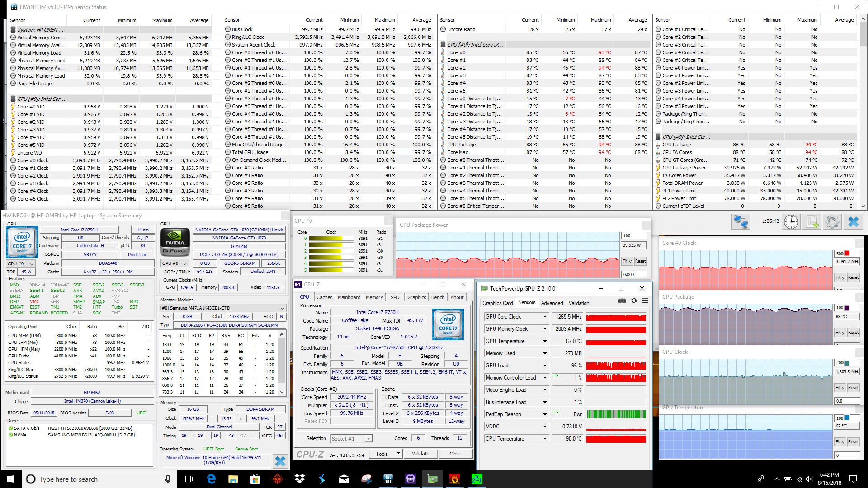Take GPU-Z screenshot with camera icon
Screen dimensions: 868x488
pos(622,300)
